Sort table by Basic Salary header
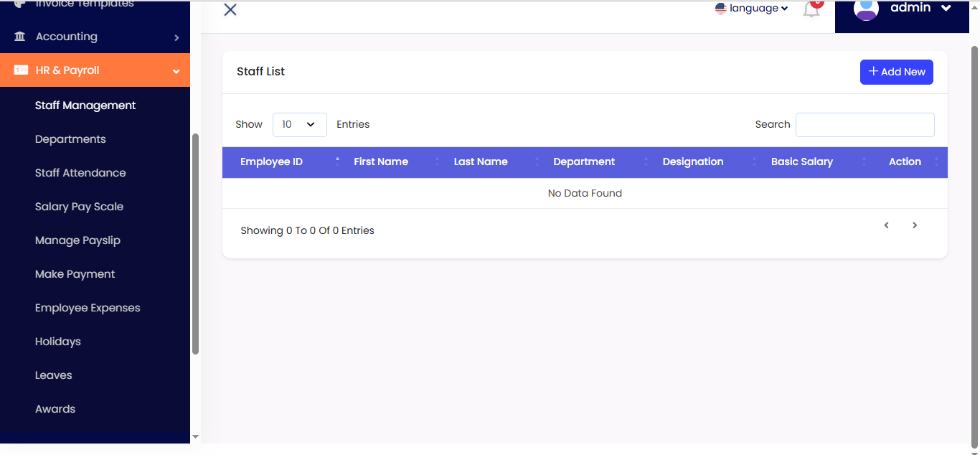Image resolution: width=980 pixels, height=455 pixels. 802,161
